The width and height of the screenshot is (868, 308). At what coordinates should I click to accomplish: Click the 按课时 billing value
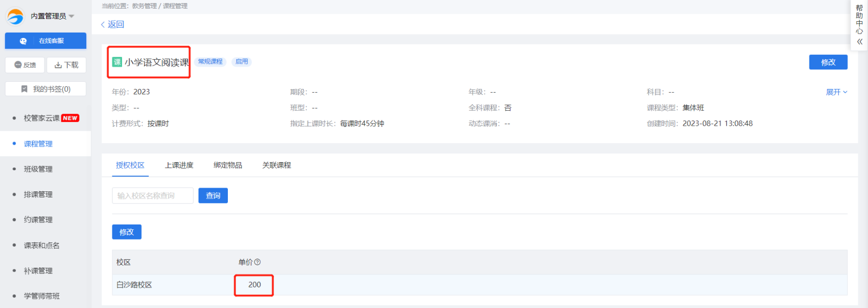point(158,124)
